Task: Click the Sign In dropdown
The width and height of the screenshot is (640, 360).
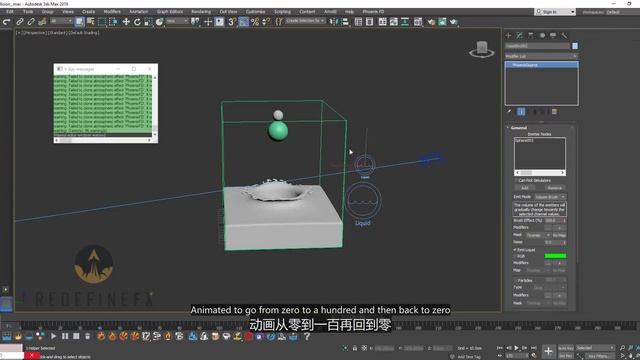Action: (555, 12)
